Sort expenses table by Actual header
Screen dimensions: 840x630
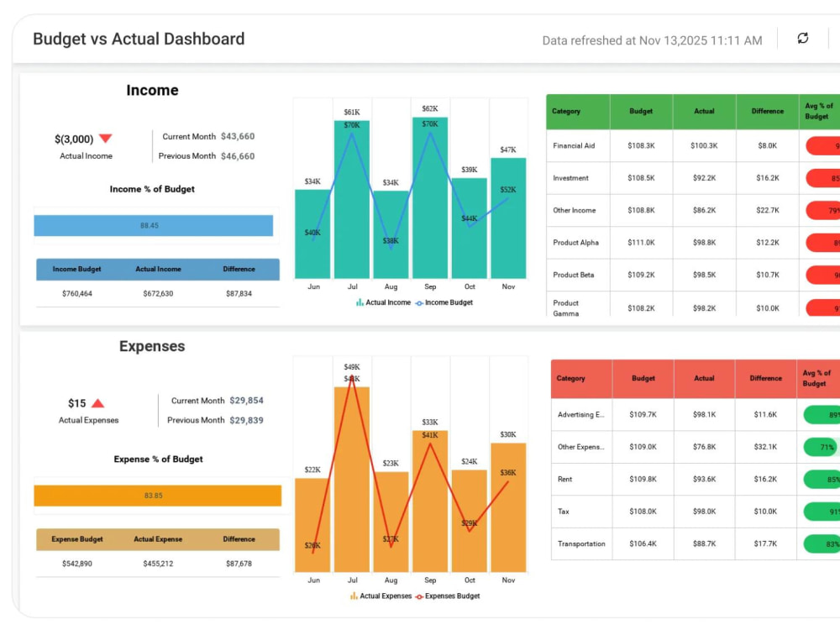(x=705, y=378)
